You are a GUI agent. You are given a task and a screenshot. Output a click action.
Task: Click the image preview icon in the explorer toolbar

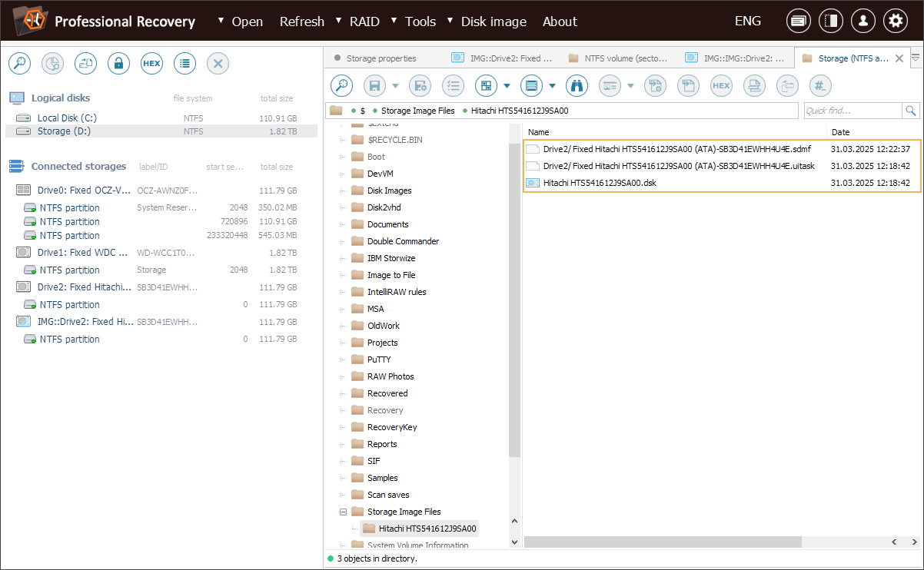click(610, 86)
